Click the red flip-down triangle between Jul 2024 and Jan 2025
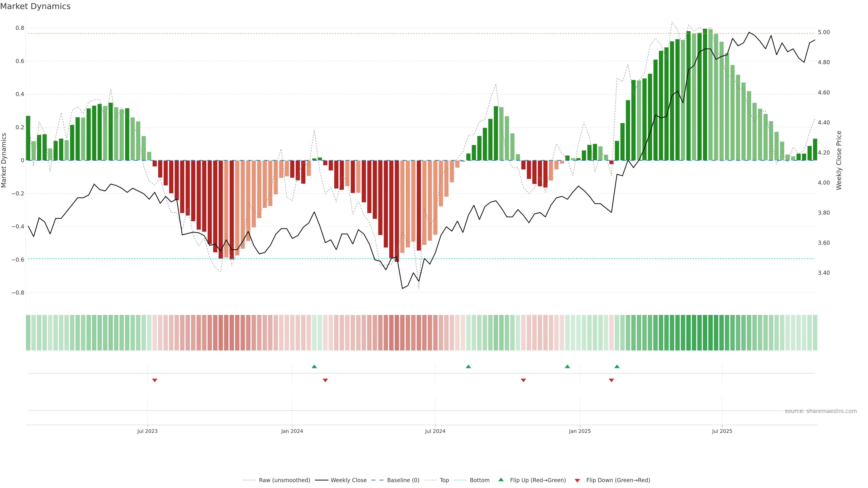This screenshot has width=868, height=488. (523, 380)
